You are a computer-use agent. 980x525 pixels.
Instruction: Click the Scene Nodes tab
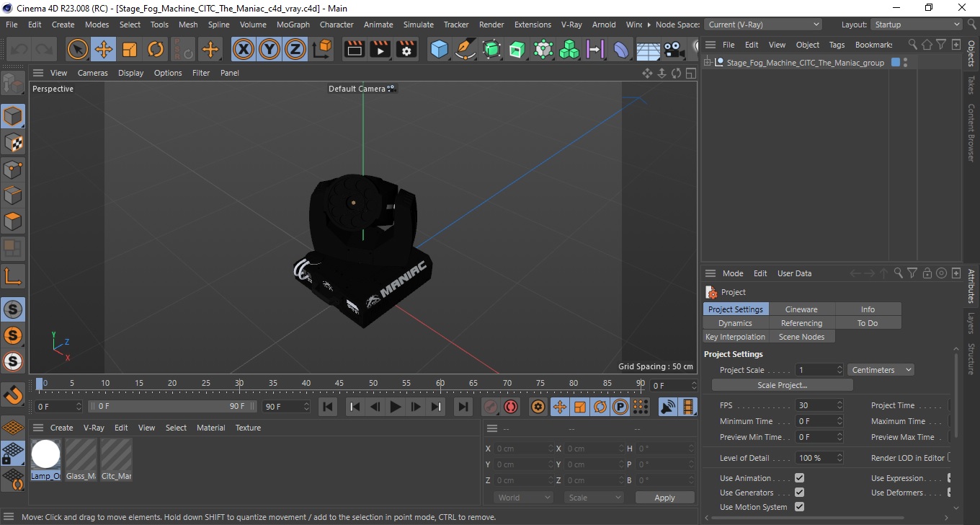point(801,337)
